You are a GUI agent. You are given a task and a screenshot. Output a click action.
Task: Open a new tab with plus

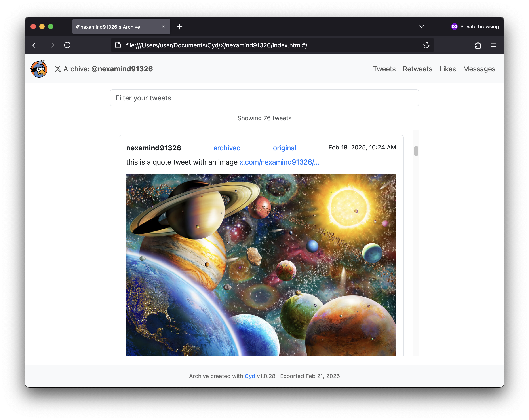pos(180,27)
